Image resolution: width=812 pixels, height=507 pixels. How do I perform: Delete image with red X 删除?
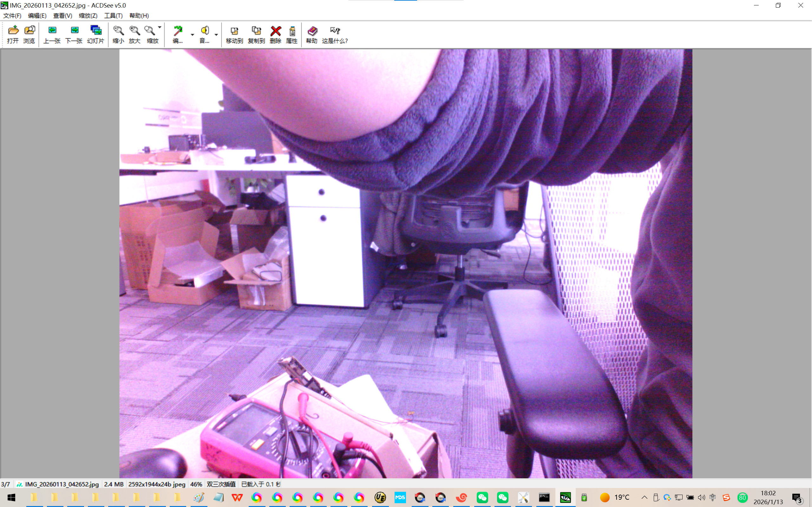point(275,34)
